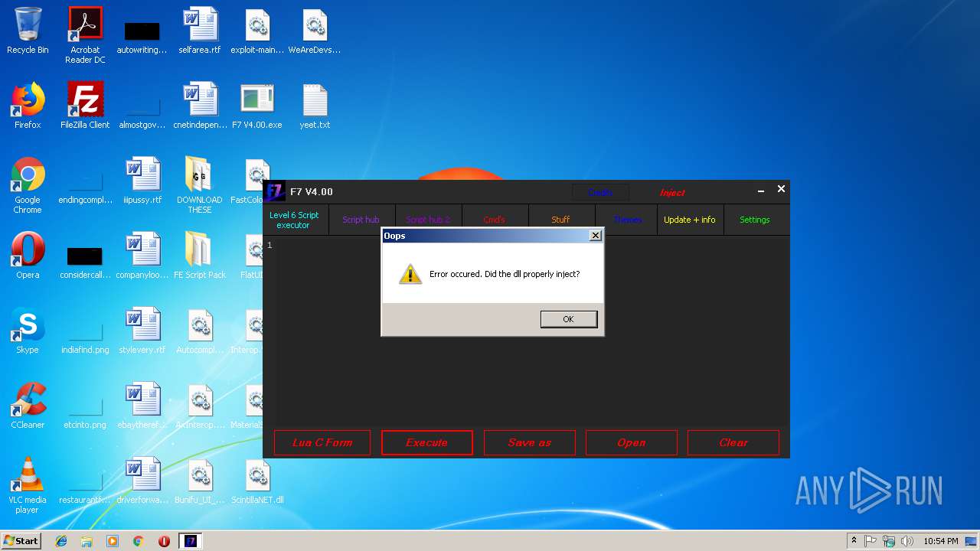Viewport: 980px width, 551px height.
Task: Click the Save as button
Action: click(529, 442)
